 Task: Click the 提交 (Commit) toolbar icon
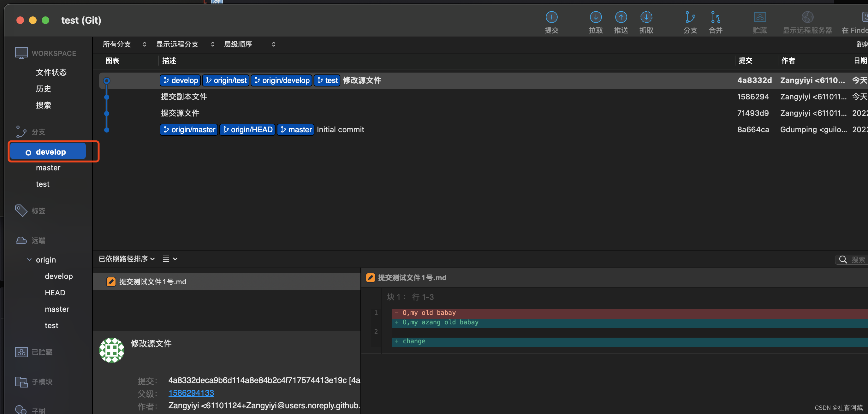(x=551, y=17)
